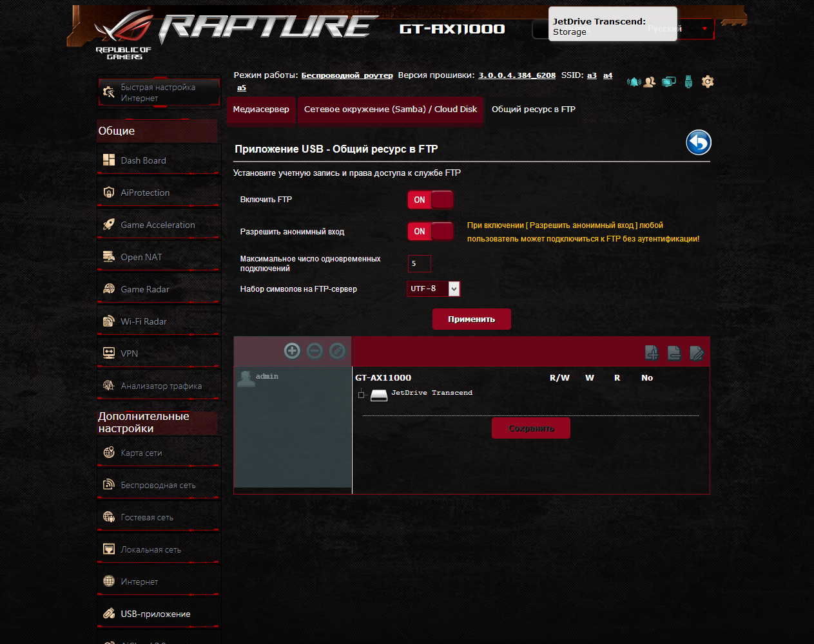Turn off the Включить FTP switch
The width and height of the screenshot is (814, 644).
[431, 200]
